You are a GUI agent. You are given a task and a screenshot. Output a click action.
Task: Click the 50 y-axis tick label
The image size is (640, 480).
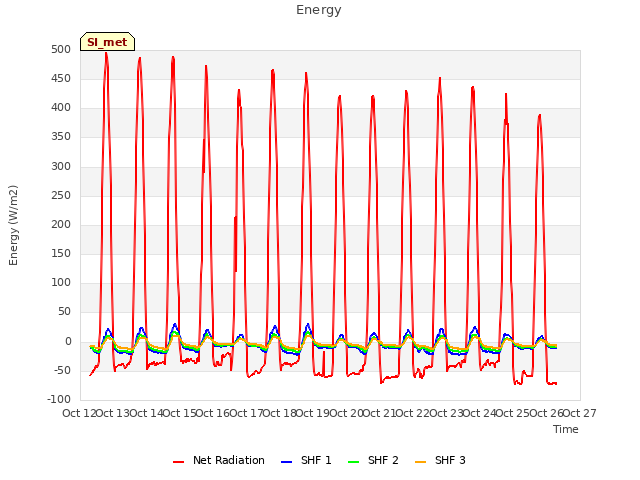[64, 312]
